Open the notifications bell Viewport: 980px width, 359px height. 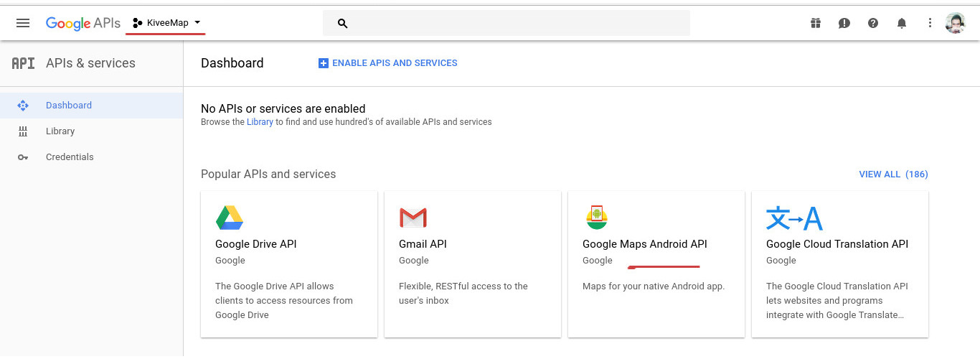(x=902, y=23)
